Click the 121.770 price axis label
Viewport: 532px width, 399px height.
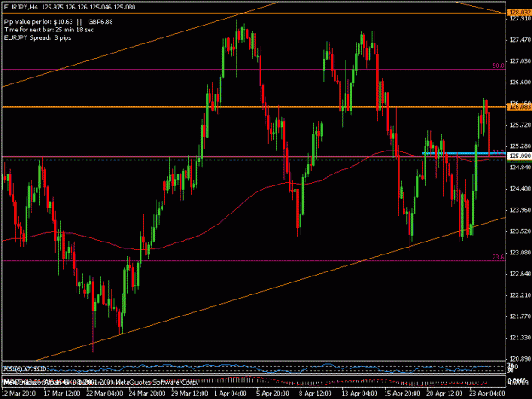pyautogui.click(x=520, y=316)
